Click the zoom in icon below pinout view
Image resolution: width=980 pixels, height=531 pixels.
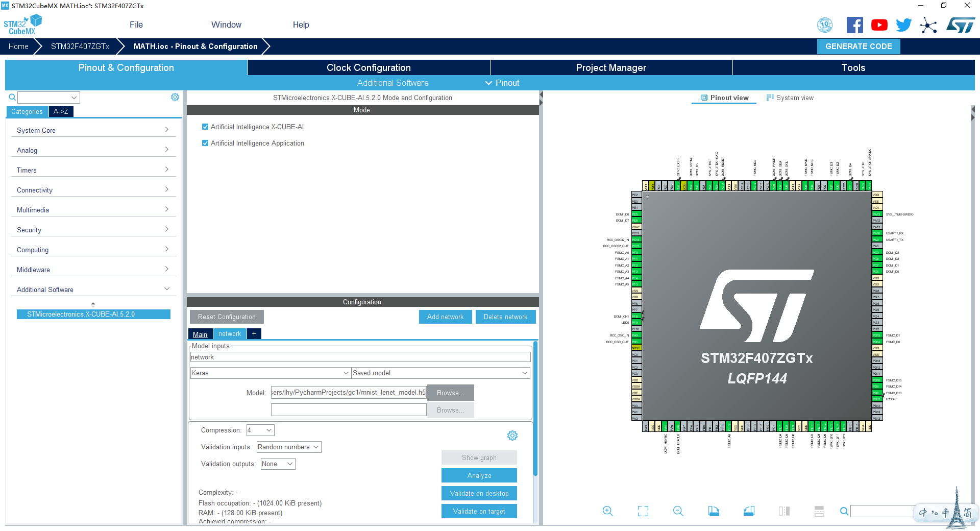[607, 511]
